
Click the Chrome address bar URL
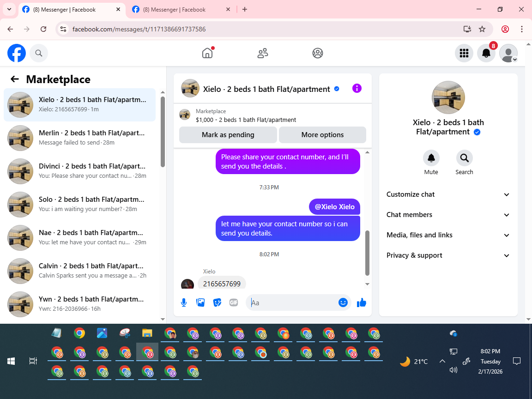(x=139, y=29)
